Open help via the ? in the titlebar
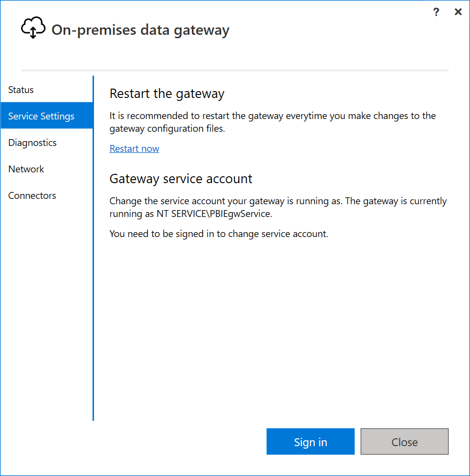 pyautogui.click(x=436, y=12)
